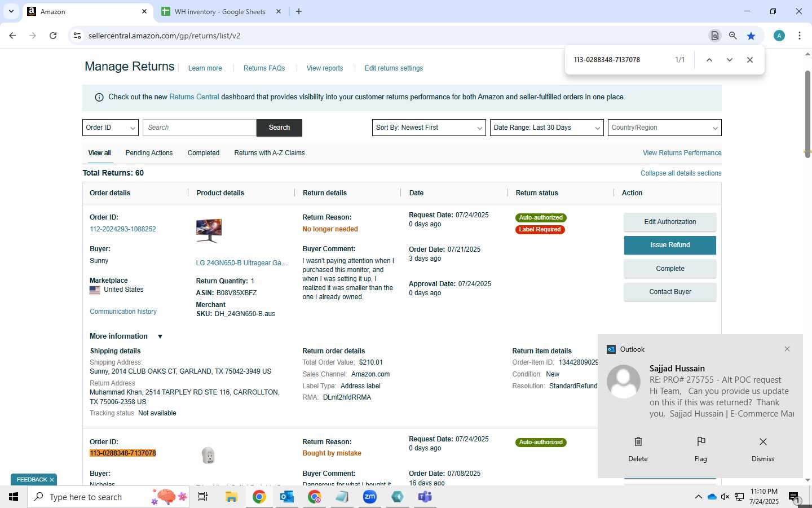Open LG 24GN650-B Ultragear product link
The width and height of the screenshot is (812, 508).
click(x=242, y=263)
